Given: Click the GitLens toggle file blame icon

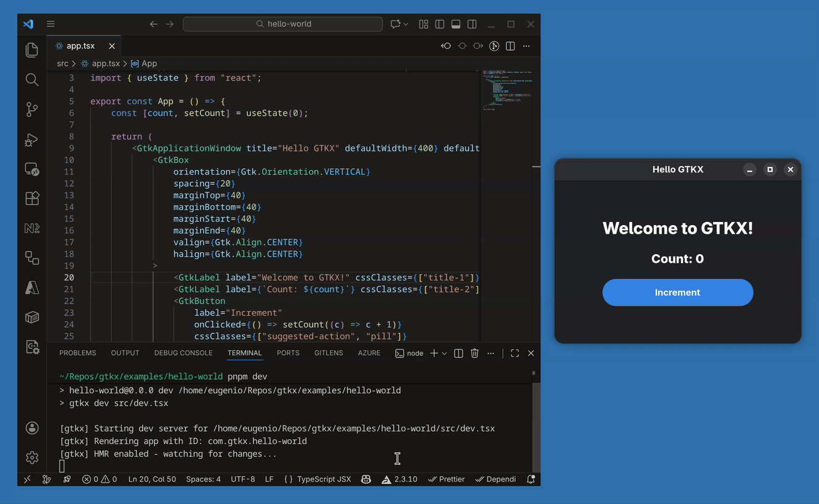Looking at the screenshot, I should [494, 46].
